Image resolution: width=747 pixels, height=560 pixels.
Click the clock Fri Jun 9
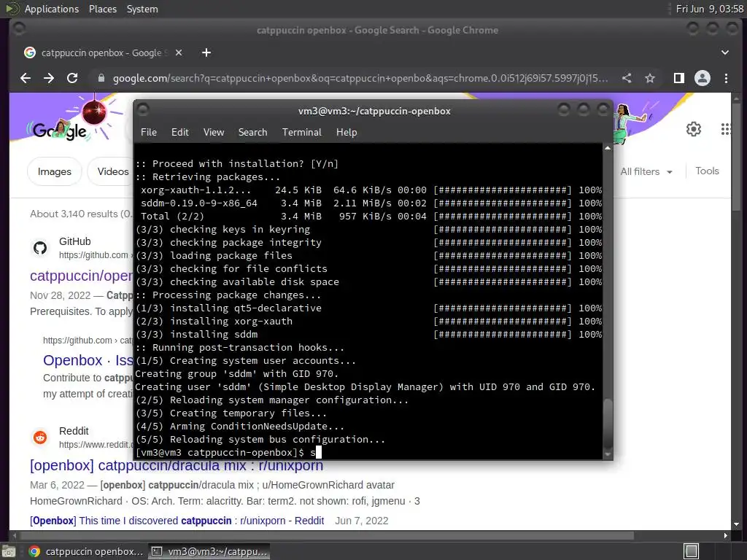click(x=709, y=9)
